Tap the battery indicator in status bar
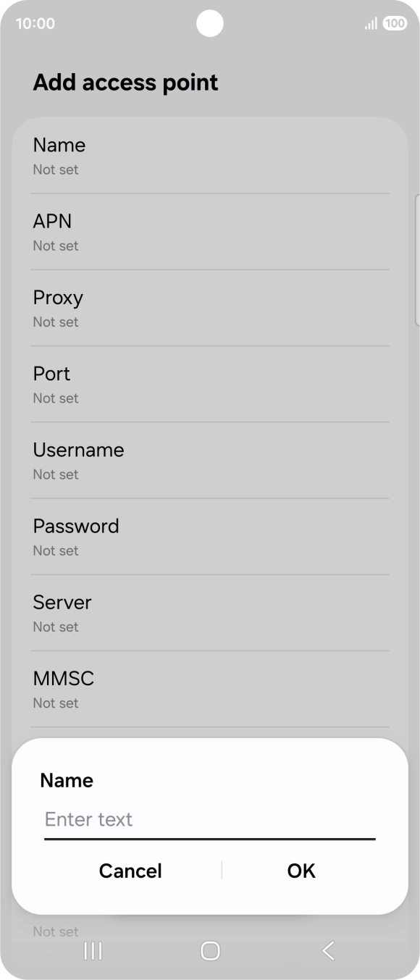 click(x=395, y=23)
